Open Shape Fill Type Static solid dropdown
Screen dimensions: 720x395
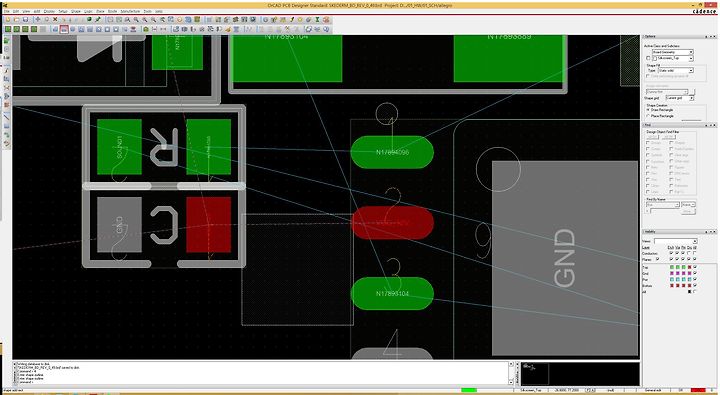(675, 70)
